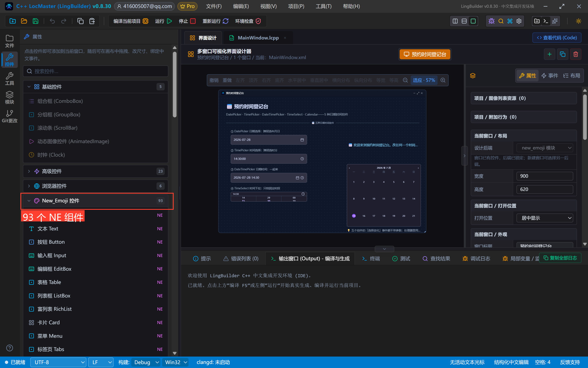Click the 搜索控件 search field
The height and width of the screenshot is (368, 588).
[x=96, y=71]
